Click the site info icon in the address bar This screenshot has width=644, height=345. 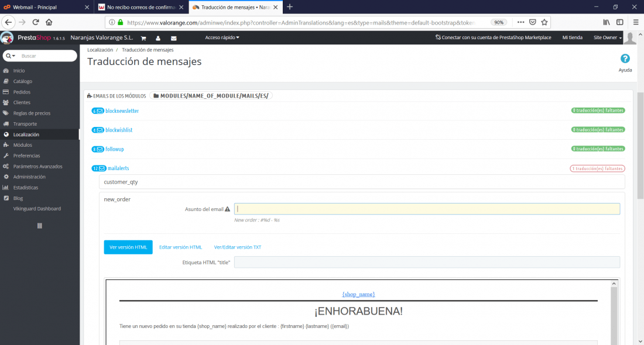[112, 23]
